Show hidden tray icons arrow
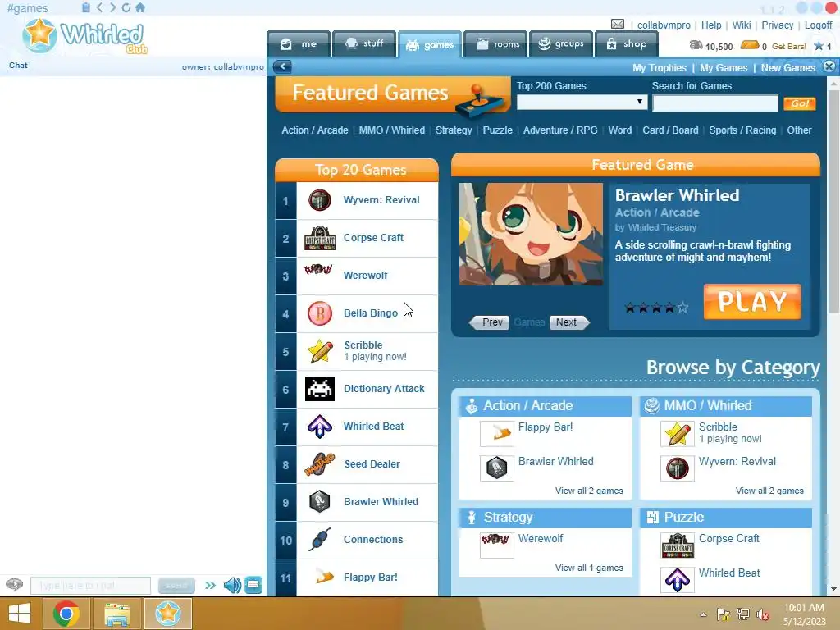 [703, 614]
